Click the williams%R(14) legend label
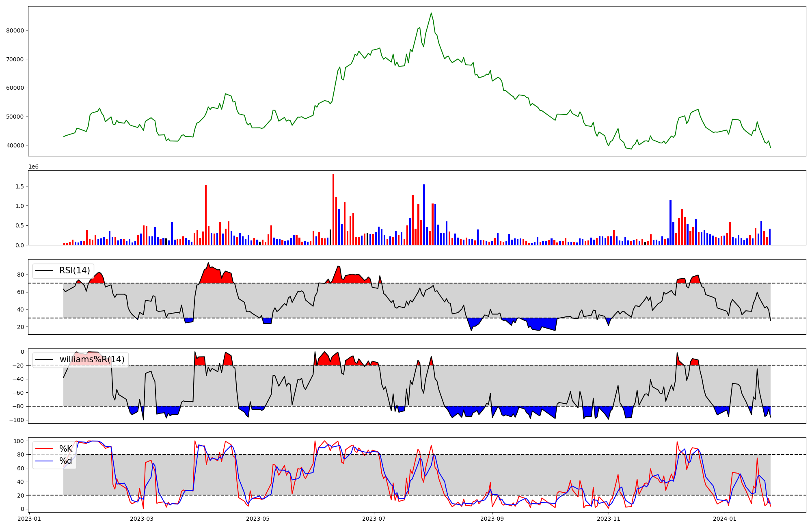The width and height of the screenshot is (812, 528). click(x=92, y=359)
